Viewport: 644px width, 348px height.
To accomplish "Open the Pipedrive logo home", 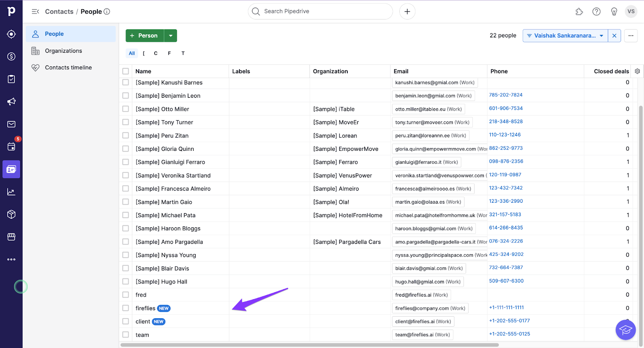I will (x=11, y=11).
